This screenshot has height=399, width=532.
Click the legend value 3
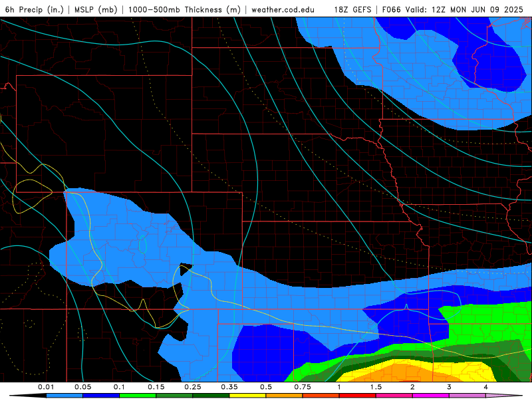pyautogui.click(x=450, y=387)
